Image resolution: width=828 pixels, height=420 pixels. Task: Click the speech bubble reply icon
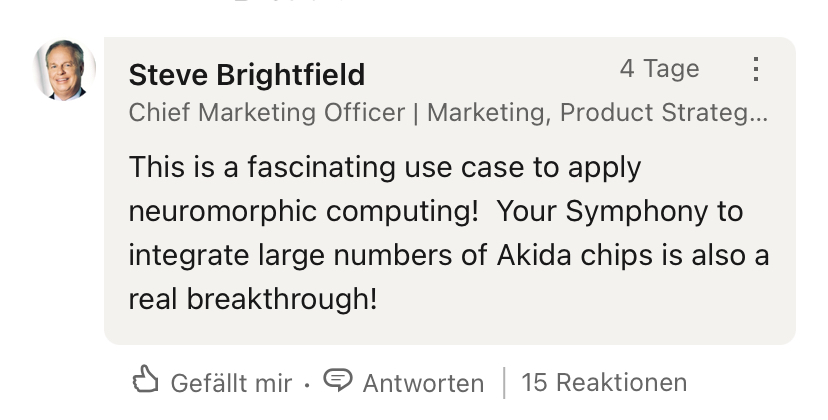tap(340, 381)
